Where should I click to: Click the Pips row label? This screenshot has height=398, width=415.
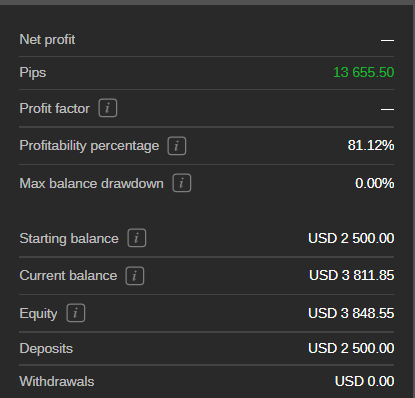tap(33, 73)
